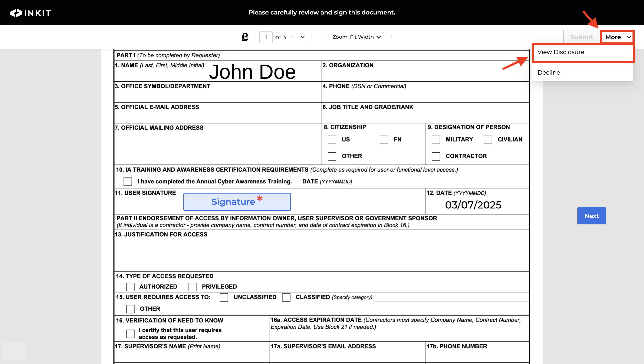Viewport: 644px width, 364px height.
Task: Tick the CIVILIAN designation checkbox
Action: [x=487, y=140]
